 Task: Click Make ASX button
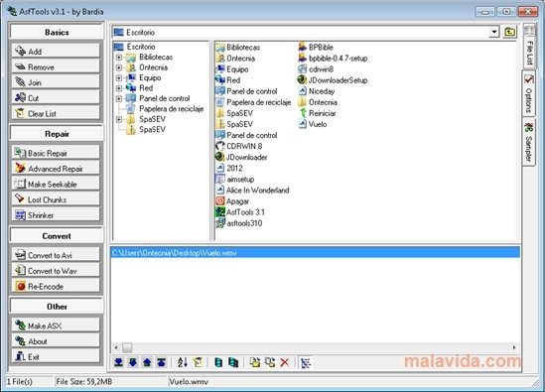pos(56,326)
